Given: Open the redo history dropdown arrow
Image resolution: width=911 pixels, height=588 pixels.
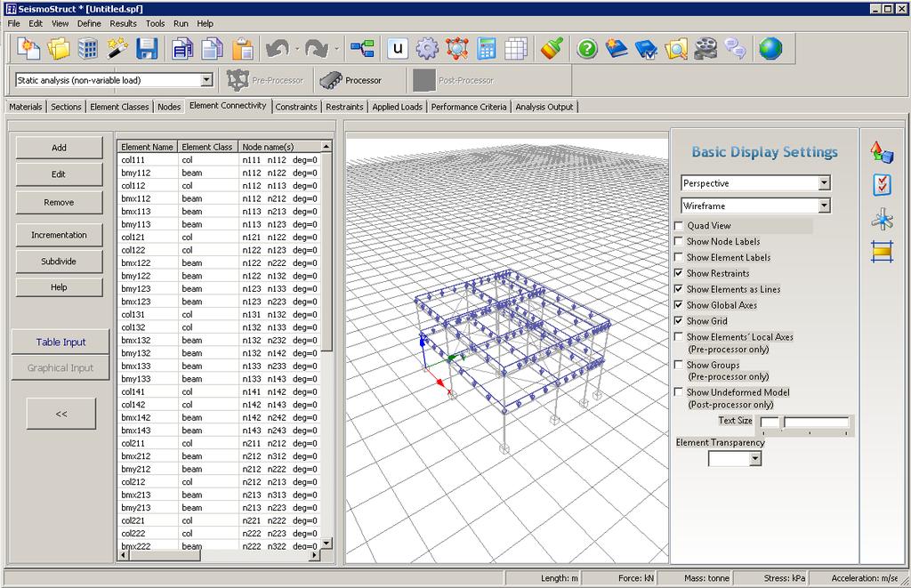Looking at the screenshot, I should click(x=336, y=49).
